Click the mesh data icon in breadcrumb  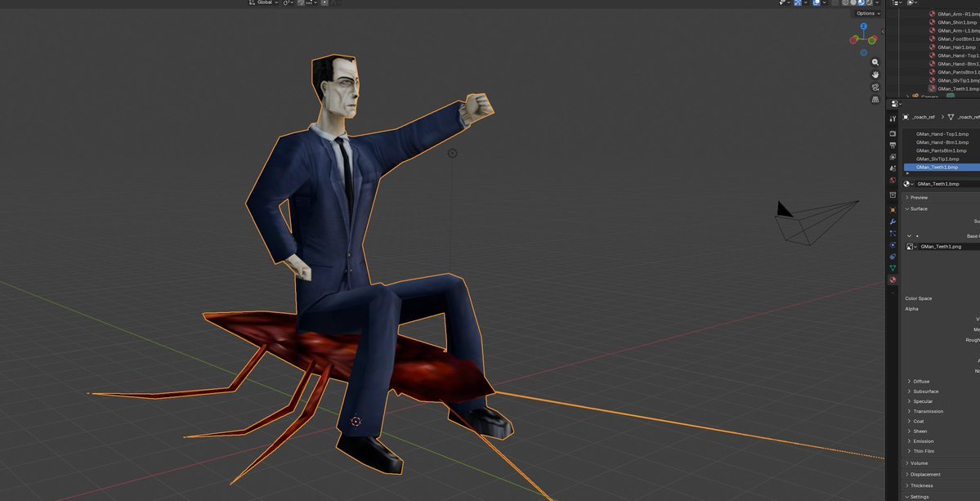point(951,117)
